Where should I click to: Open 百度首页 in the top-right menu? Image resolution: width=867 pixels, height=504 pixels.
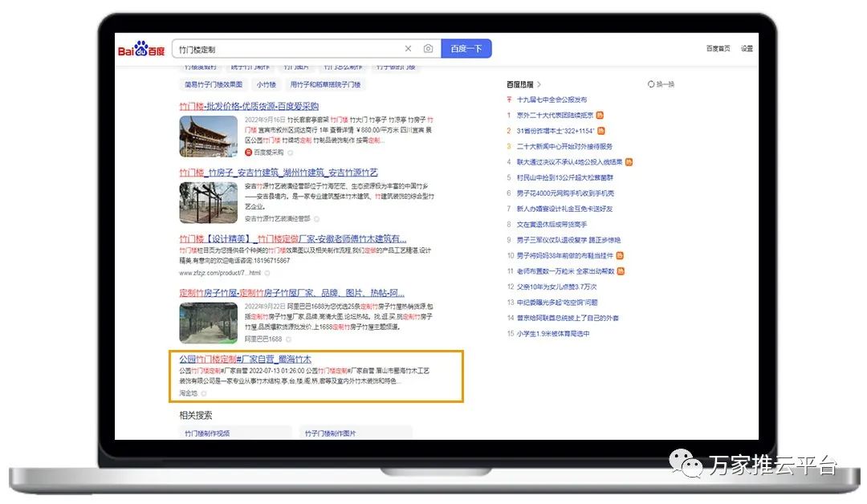[x=718, y=49]
